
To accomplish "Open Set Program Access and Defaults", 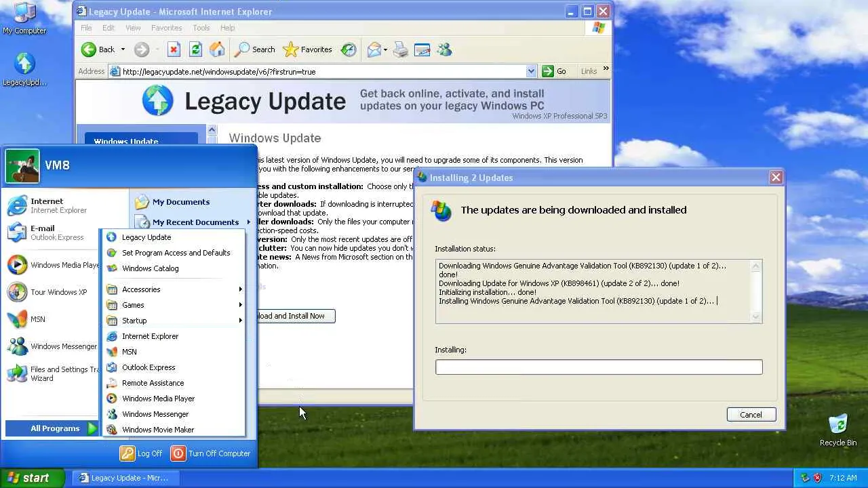I will [174, 253].
